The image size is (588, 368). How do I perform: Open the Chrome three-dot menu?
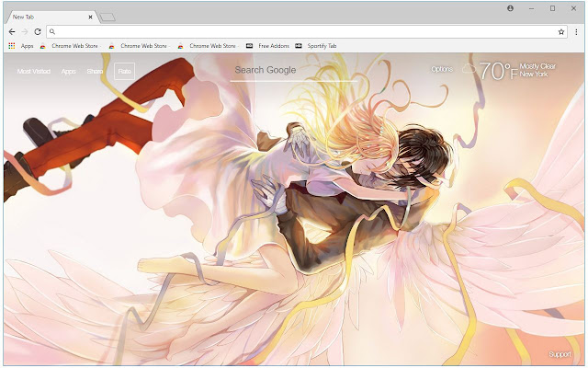tap(576, 32)
